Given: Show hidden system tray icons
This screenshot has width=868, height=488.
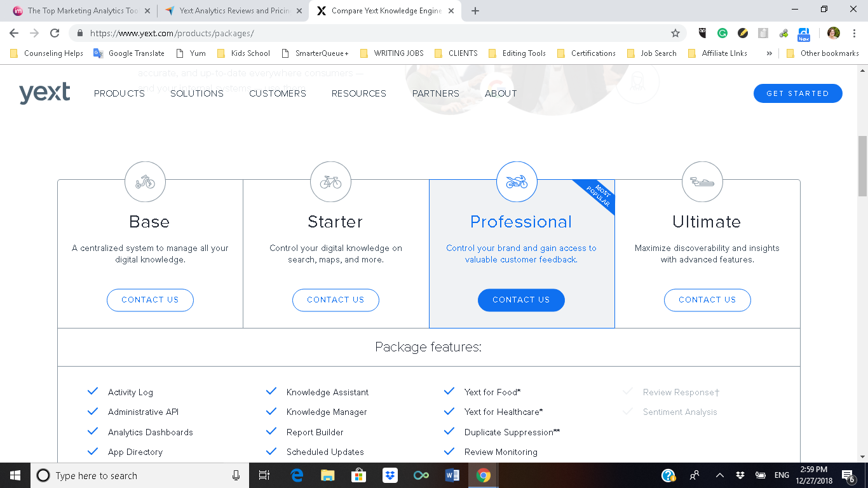Looking at the screenshot, I should tap(720, 475).
